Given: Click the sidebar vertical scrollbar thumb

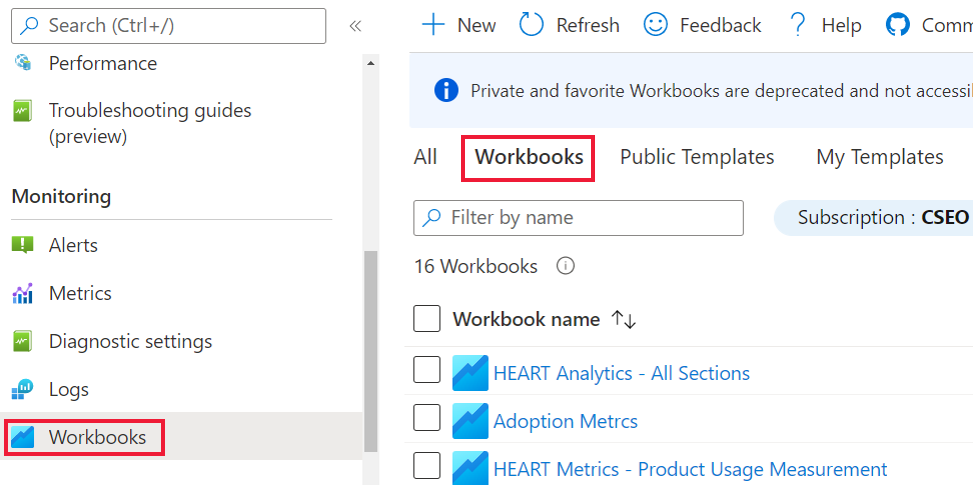Looking at the screenshot, I should coord(371,350).
